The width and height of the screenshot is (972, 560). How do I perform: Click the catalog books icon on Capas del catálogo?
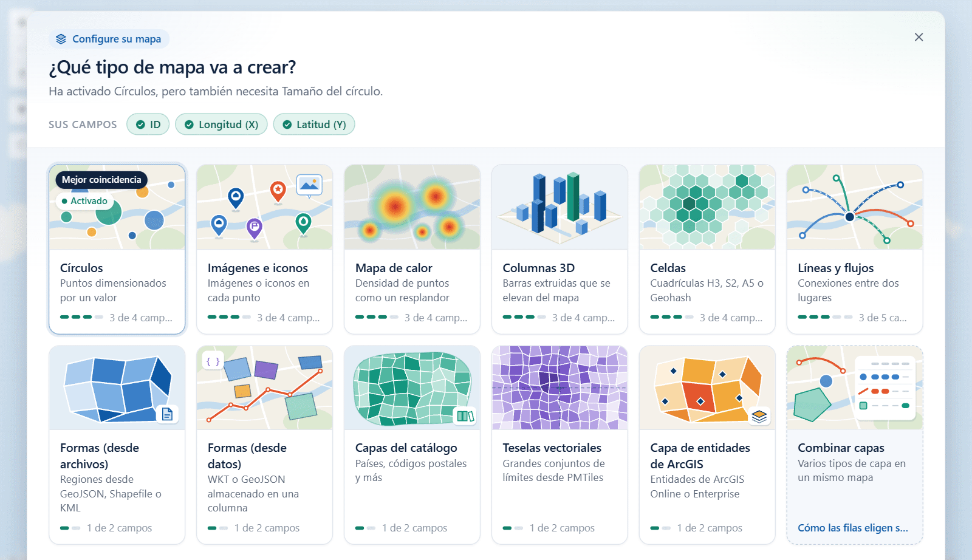coord(465,416)
